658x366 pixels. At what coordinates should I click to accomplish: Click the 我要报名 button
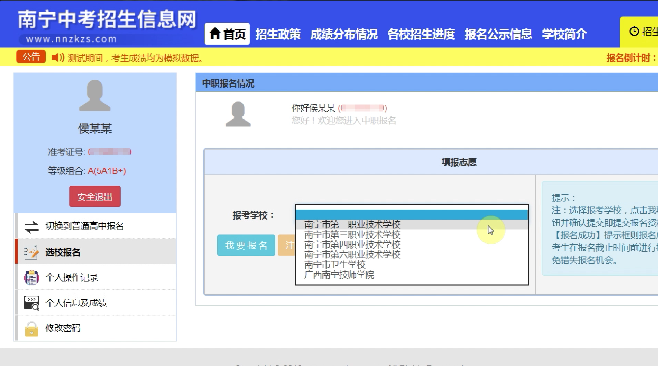pyautogui.click(x=246, y=245)
